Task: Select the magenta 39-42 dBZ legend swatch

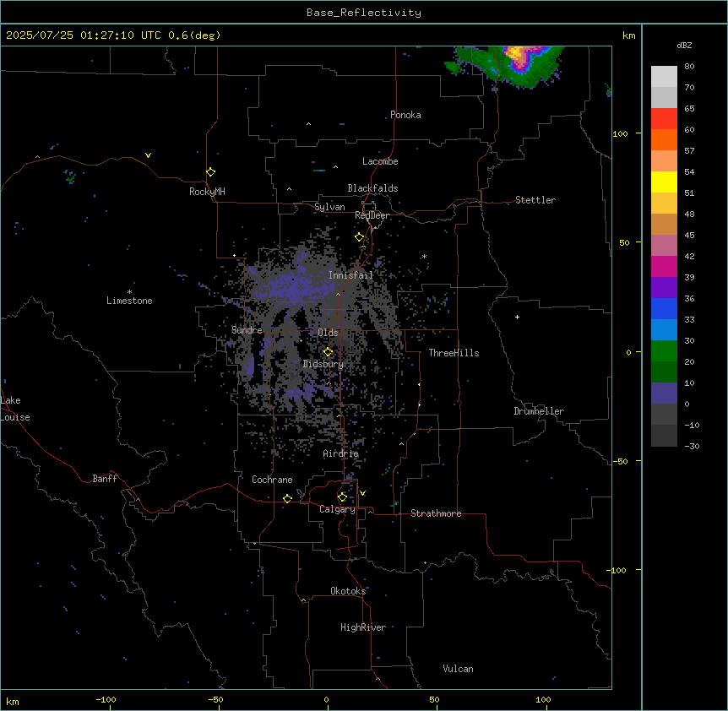Action: click(664, 266)
